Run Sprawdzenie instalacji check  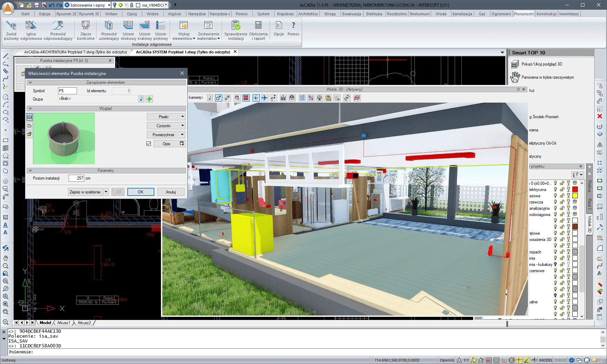coord(236,31)
